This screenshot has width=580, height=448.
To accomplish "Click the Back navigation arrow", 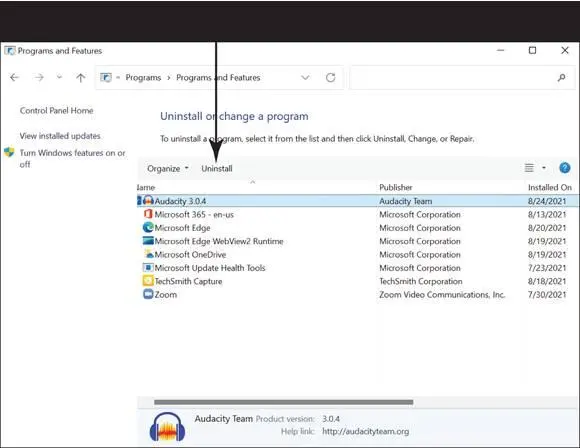I will click(x=14, y=77).
